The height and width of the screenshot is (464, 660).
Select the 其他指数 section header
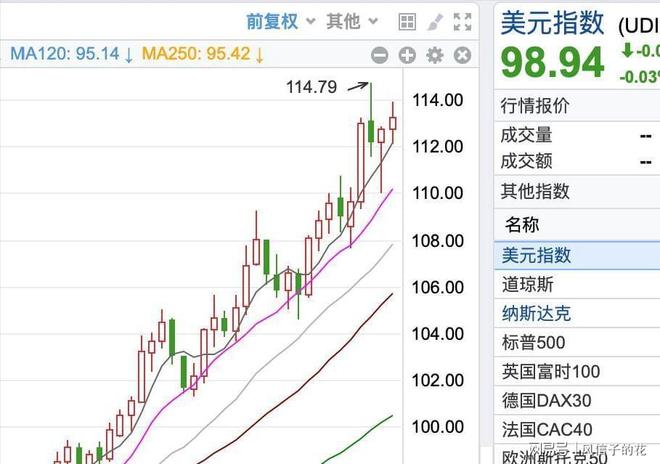coord(535,191)
